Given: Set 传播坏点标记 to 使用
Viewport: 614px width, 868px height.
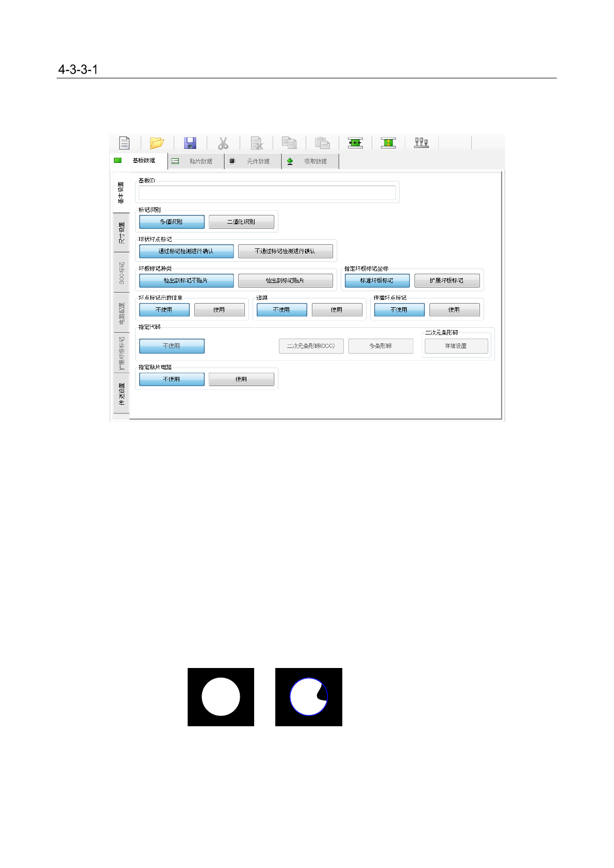Looking at the screenshot, I should click(x=454, y=310).
